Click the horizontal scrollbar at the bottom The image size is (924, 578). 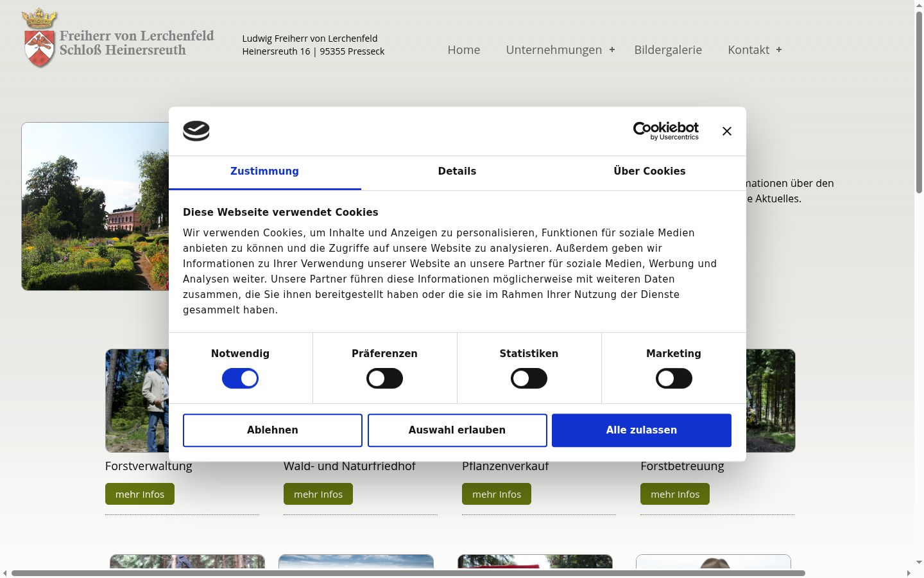point(408,573)
